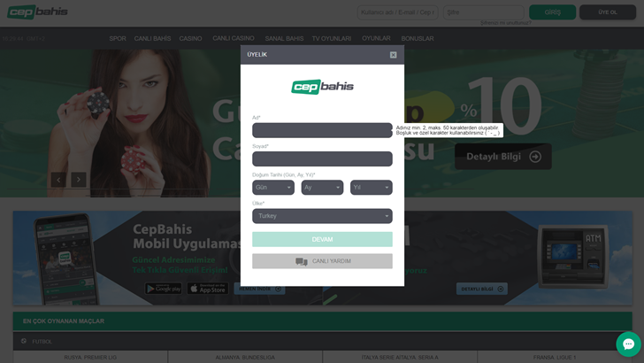Click the ATM machine banner image

[x=573, y=256]
